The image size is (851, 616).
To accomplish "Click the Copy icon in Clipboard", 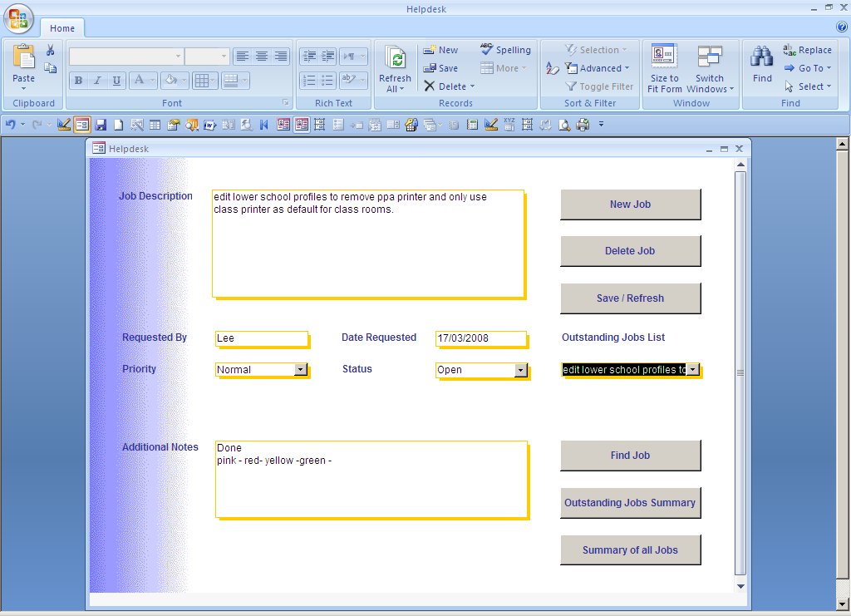I will [50, 67].
